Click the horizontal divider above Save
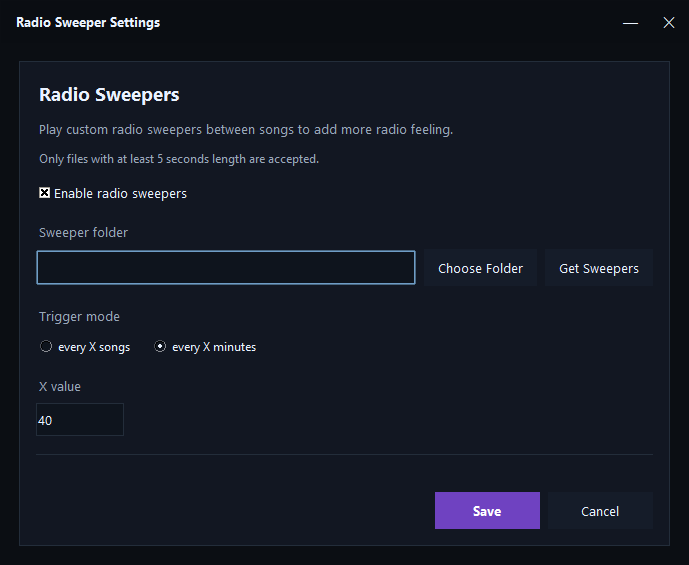 pos(344,455)
